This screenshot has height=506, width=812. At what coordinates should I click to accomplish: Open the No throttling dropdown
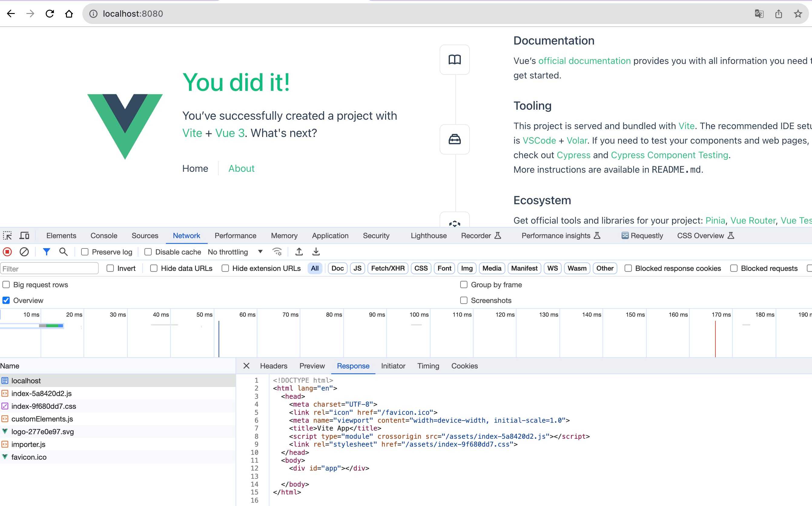click(x=235, y=252)
